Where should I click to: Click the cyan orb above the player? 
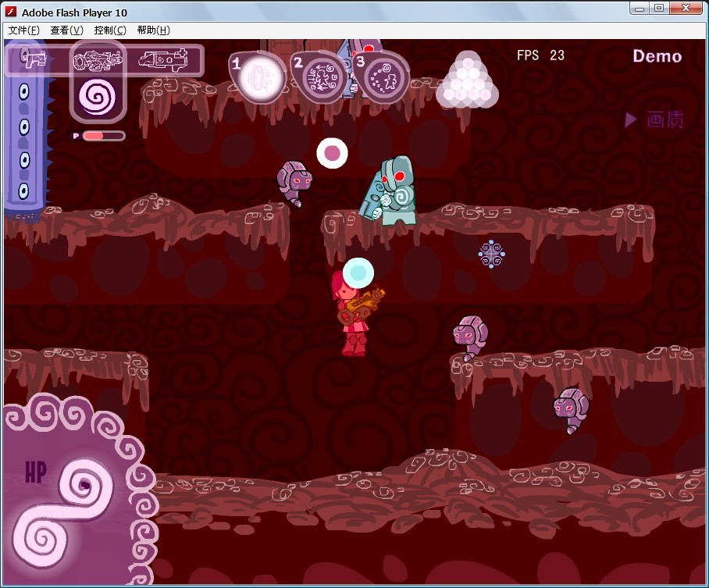[x=358, y=273]
